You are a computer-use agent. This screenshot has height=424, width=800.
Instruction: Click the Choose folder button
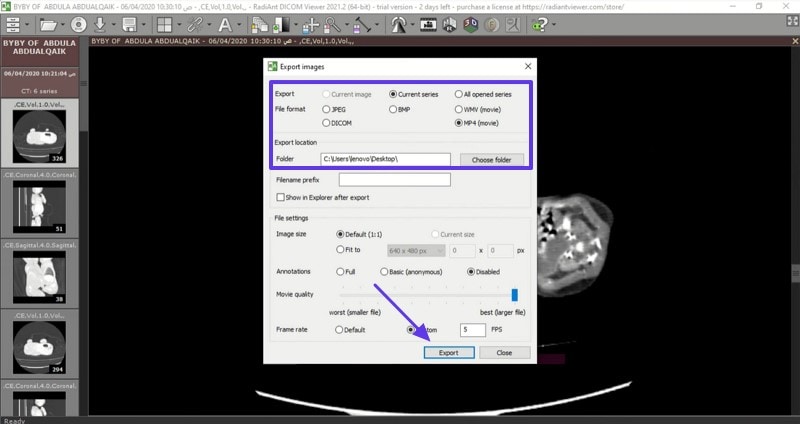coord(492,160)
